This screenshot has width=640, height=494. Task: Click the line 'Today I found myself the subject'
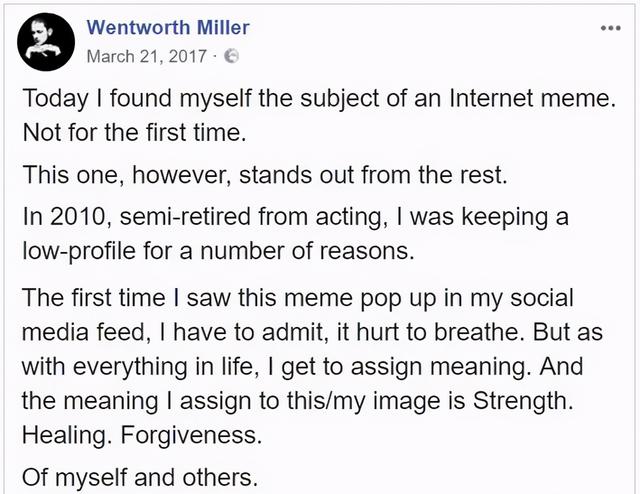pos(319,99)
